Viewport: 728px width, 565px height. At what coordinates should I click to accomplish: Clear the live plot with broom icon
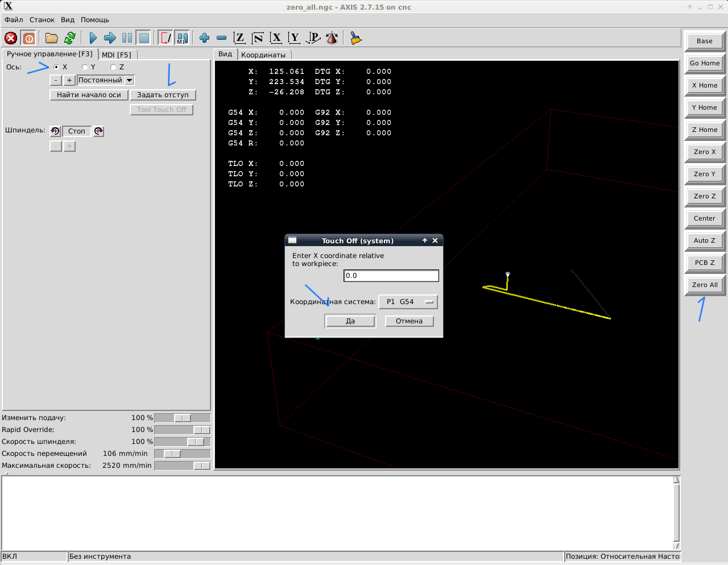coord(355,38)
